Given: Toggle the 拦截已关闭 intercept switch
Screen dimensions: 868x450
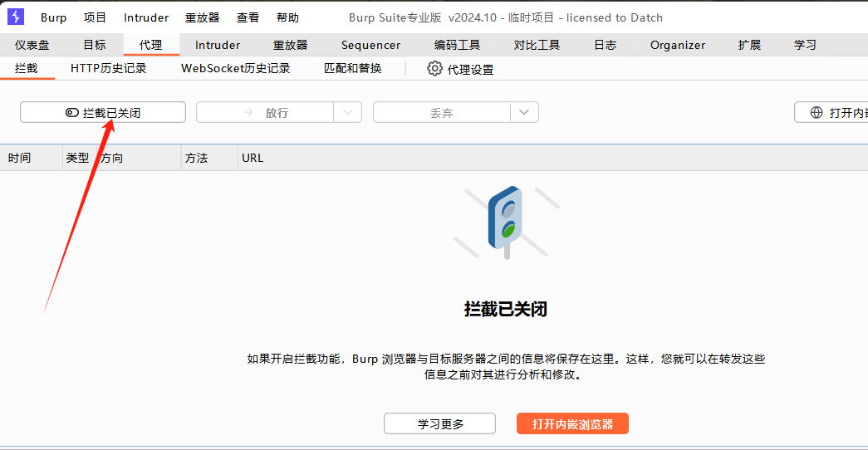Looking at the screenshot, I should [x=103, y=112].
